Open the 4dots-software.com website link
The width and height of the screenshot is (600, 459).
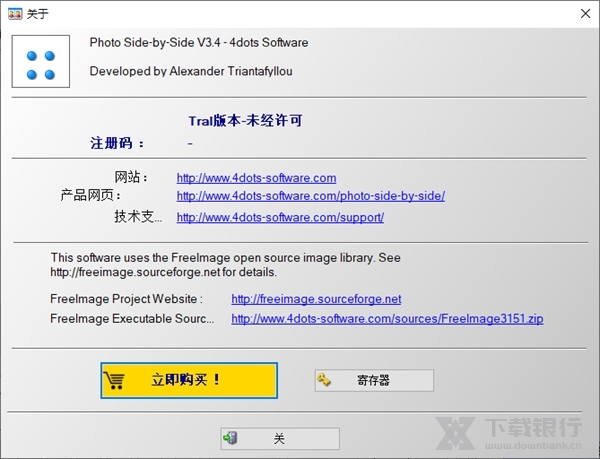coord(256,178)
